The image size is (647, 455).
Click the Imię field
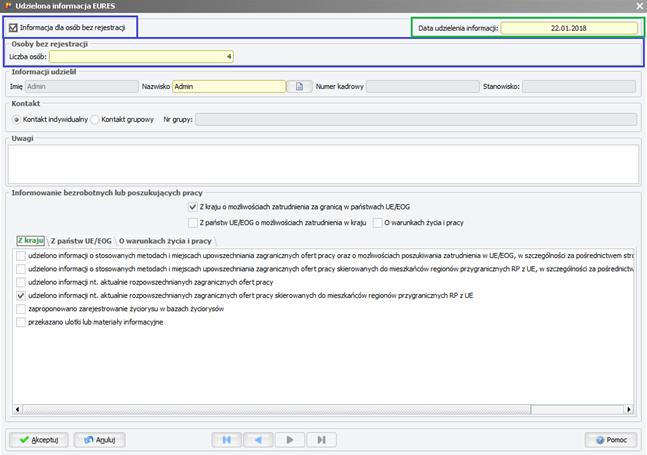(82, 87)
